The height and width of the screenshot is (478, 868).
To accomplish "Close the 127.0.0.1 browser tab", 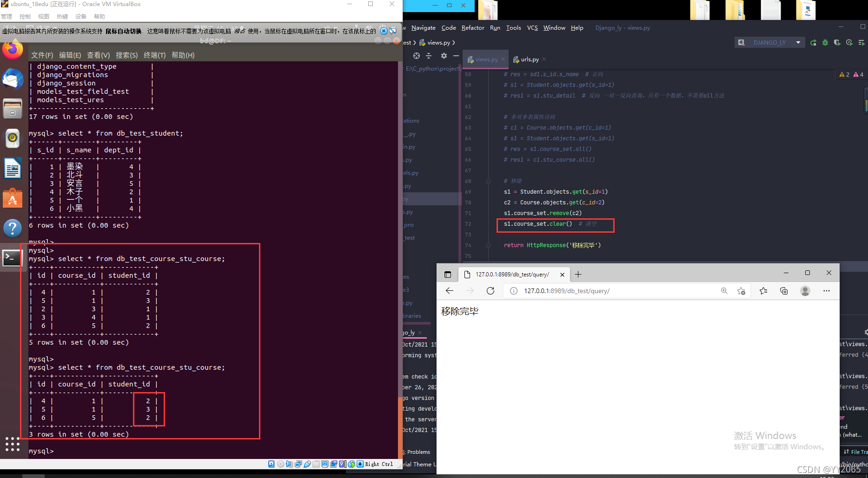I will click(562, 275).
